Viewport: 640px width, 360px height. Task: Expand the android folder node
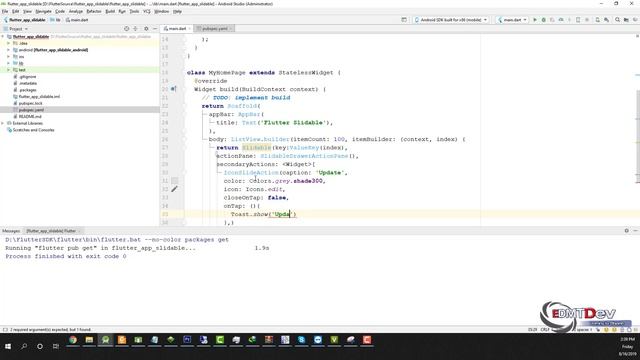tap(9, 50)
